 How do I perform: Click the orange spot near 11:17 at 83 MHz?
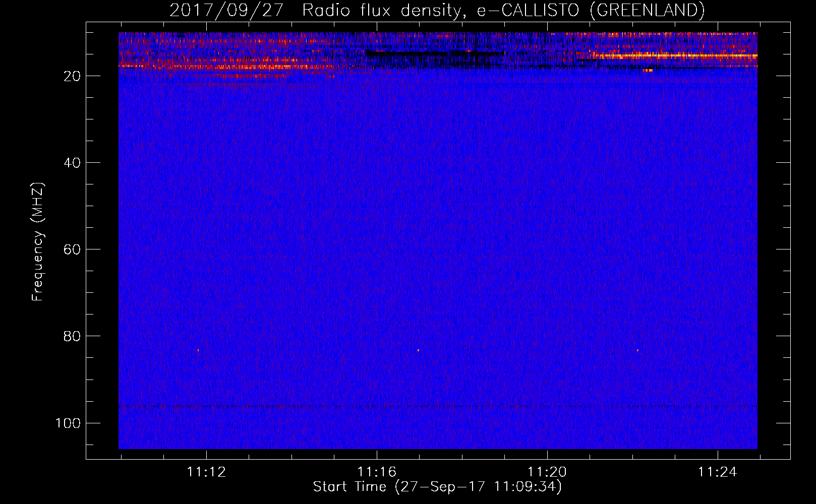tap(418, 350)
